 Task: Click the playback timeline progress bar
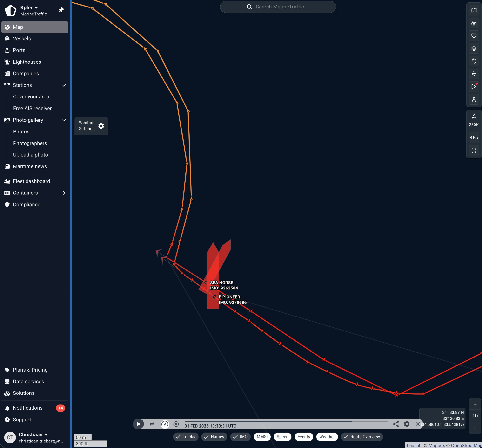[x=286, y=421]
